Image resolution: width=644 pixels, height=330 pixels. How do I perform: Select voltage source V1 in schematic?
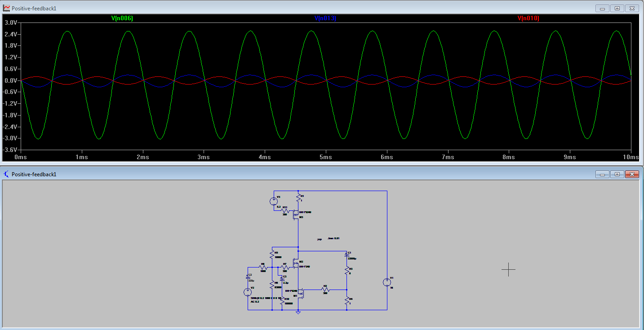387,282
